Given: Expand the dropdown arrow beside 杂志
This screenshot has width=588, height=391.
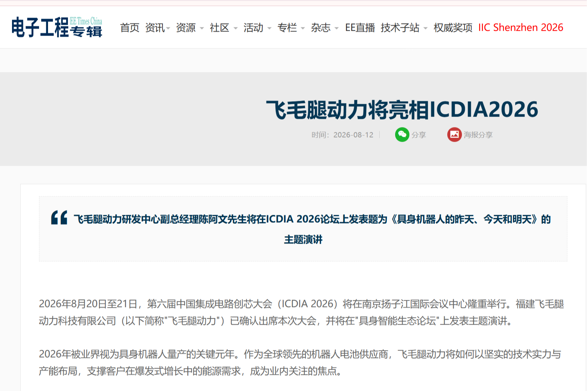Looking at the screenshot, I should click(x=337, y=28).
